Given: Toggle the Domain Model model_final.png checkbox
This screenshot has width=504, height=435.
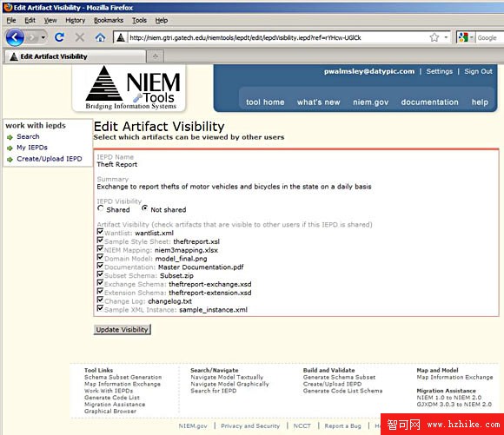Looking at the screenshot, I should (100, 257).
